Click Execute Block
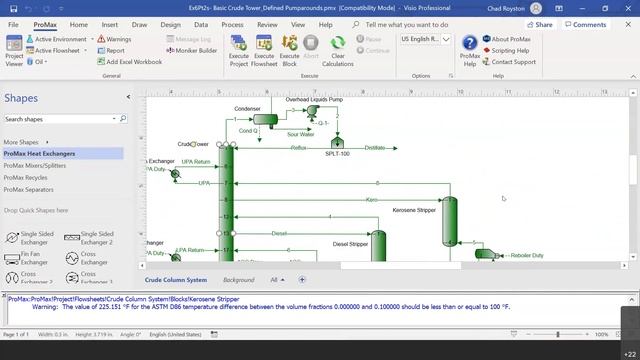Viewport: 640px width, 360px height. tap(289, 51)
